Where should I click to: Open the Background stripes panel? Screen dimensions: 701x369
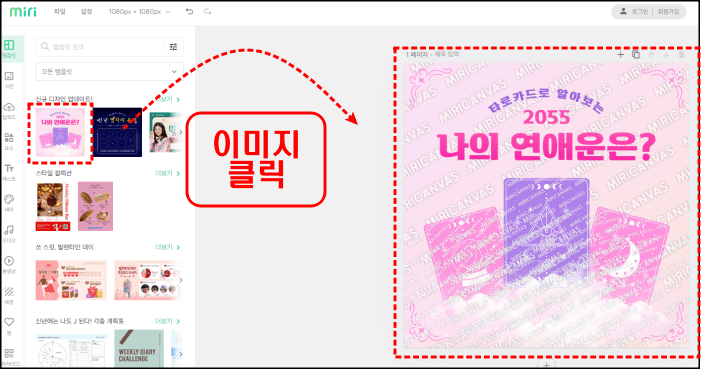pyautogui.click(x=9, y=296)
